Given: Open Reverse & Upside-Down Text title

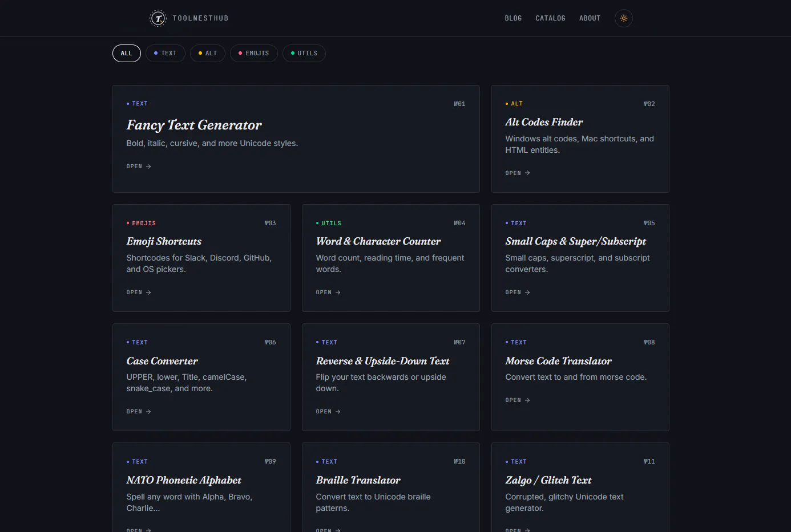Looking at the screenshot, I should point(383,361).
